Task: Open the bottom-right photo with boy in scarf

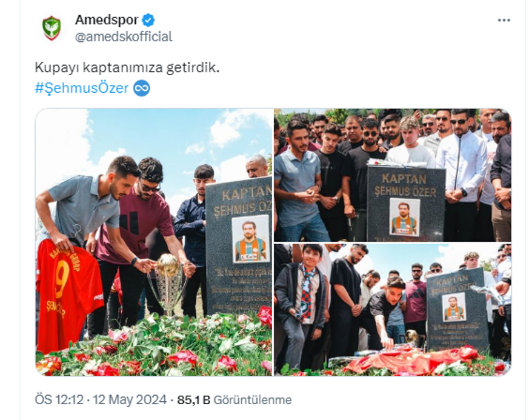Action: [393, 310]
